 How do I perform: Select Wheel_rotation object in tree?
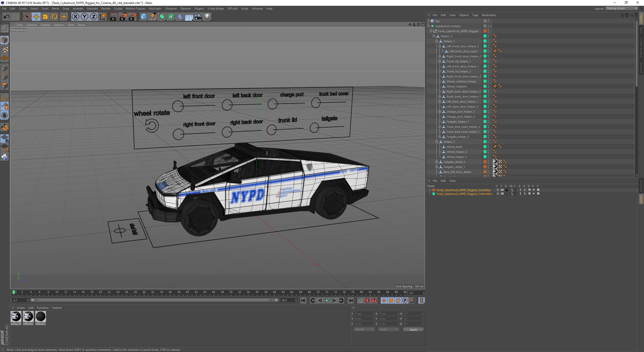point(456,86)
